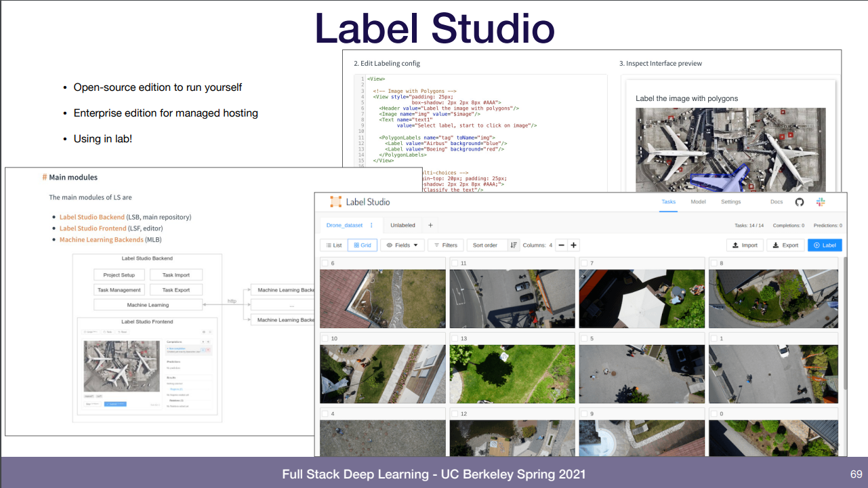Click the 'Main modules' heading
Viewport: 868px width, 488px height.
[73, 177]
